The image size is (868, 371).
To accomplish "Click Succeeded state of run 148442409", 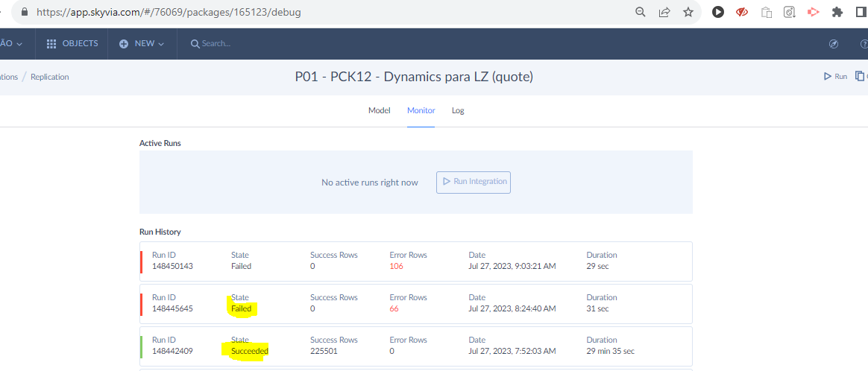I will pyautogui.click(x=250, y=351).
